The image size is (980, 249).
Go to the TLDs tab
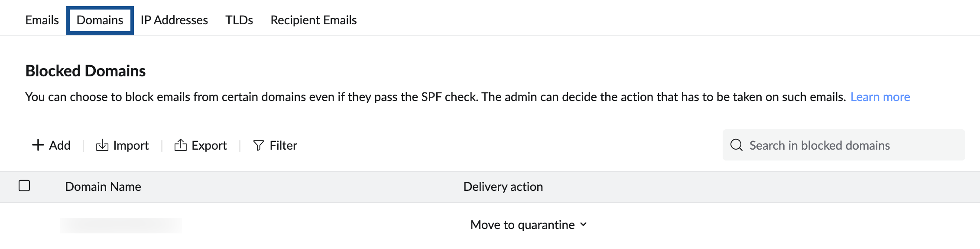coord(239,20)
